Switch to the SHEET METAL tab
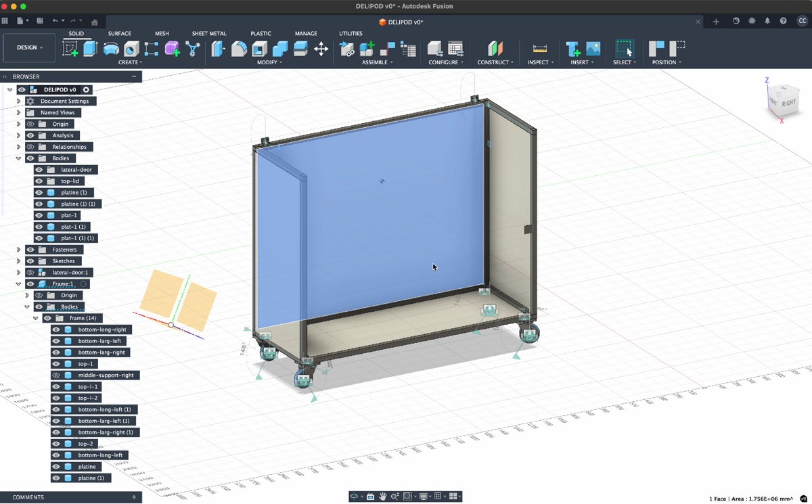Viewport: 812px width, 504px height. (209, 33)
